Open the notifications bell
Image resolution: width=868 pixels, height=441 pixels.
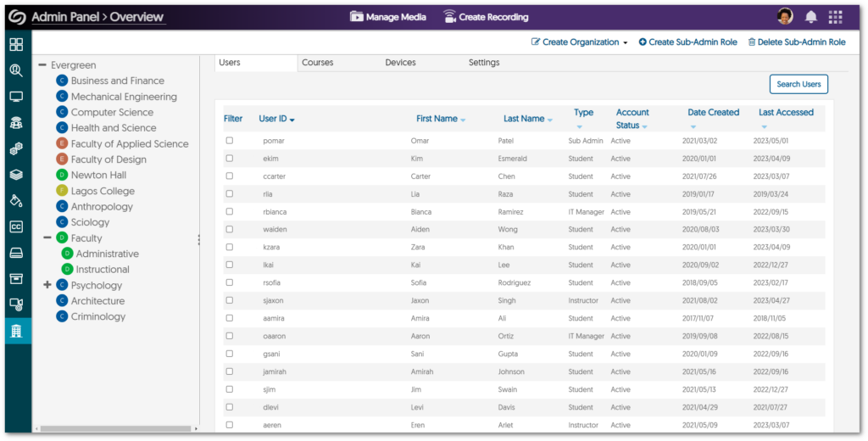click(x=811, y=17)
